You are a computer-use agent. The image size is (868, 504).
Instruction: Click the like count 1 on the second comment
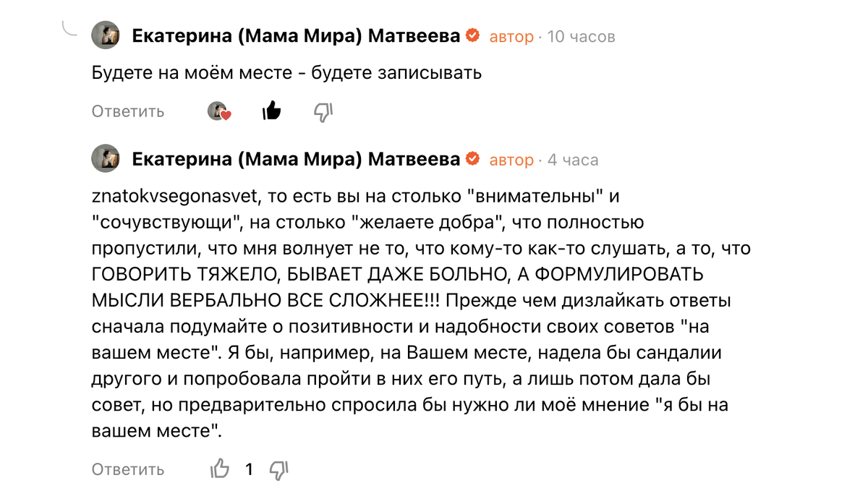(249, 469)
